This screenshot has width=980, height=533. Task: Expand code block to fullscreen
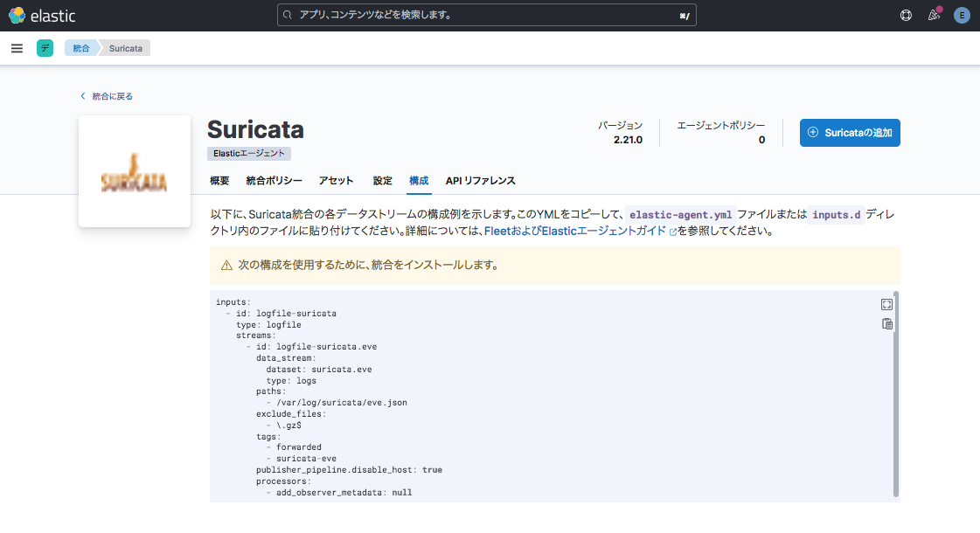886,304
